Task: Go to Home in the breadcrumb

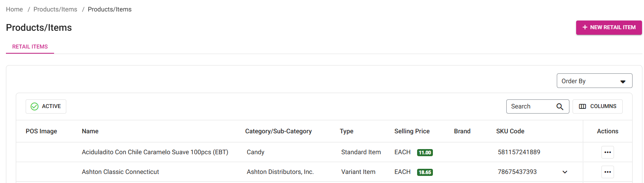Action: coord(15,9)
